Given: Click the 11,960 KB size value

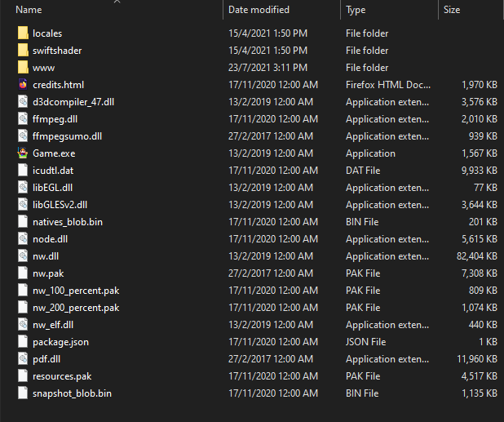Looking at the screenshot, I should pos(477,359).
